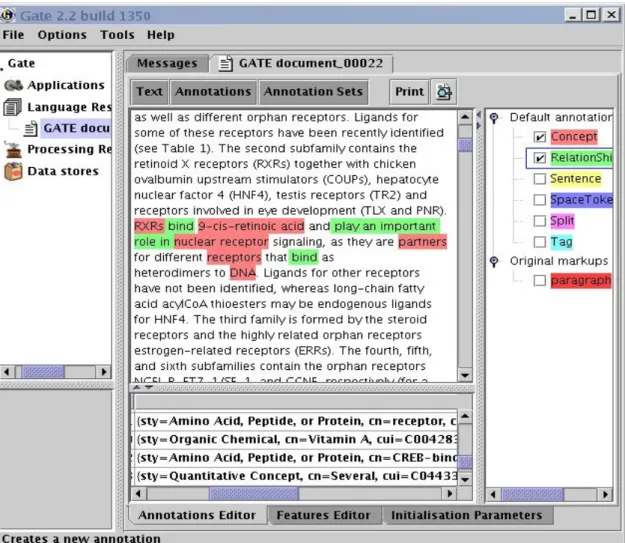Viewport: 625px width, 543px height.
Task: Click the GATE application logo icon
Action: tap(8, 15)
